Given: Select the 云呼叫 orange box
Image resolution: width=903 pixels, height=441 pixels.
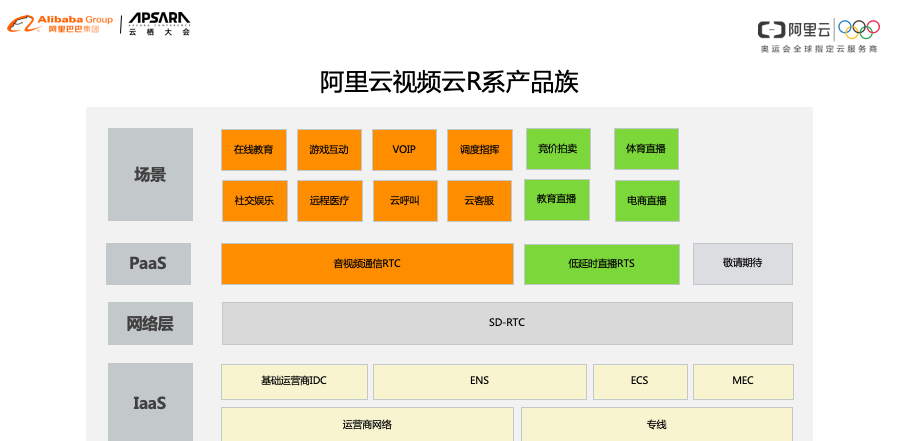Looking at the screenshot, I should [x=405, y=201].
